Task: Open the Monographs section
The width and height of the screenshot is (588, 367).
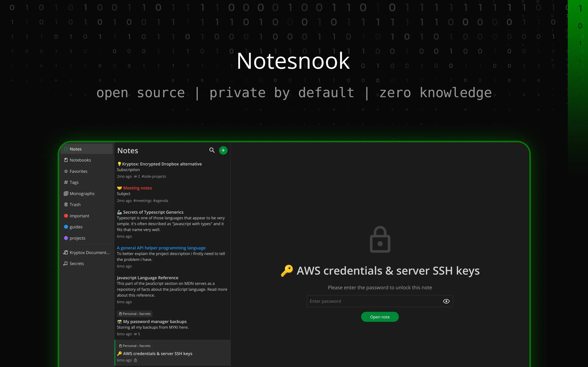Action: coord(82,193)
